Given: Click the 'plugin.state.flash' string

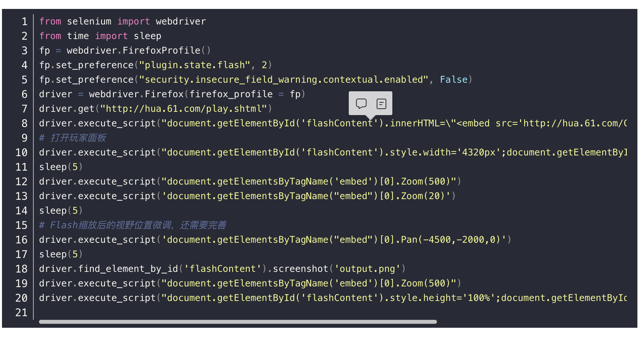Looking at the screenshot, I should tap(194, 65).
